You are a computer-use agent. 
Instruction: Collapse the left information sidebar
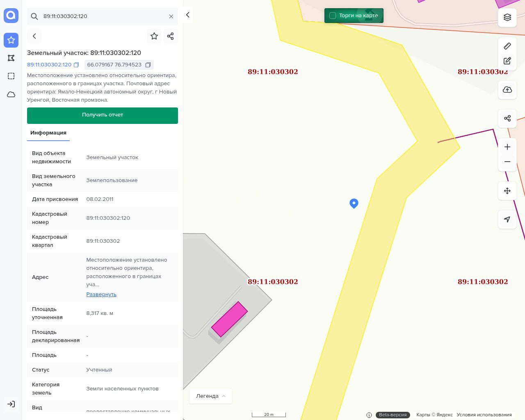(187, 15)
